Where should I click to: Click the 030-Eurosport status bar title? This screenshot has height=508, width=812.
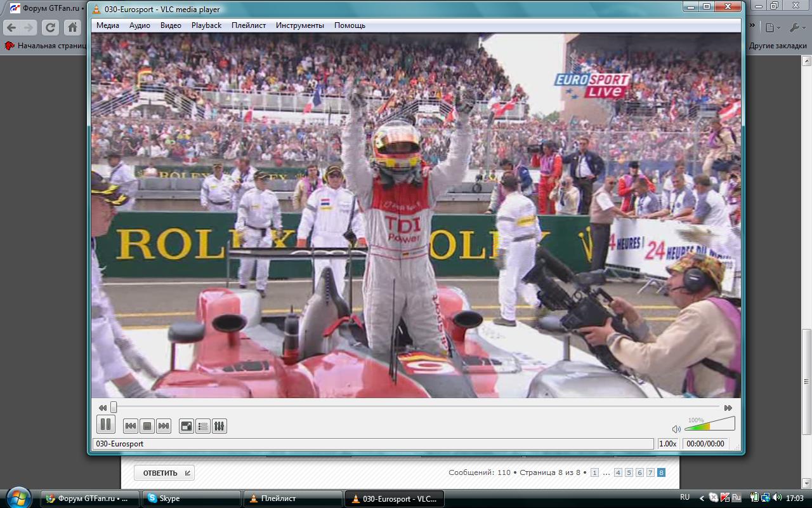(373, 444)
